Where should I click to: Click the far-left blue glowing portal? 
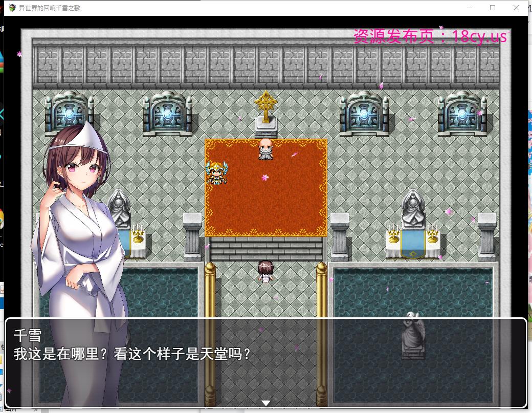click(69, 114)
